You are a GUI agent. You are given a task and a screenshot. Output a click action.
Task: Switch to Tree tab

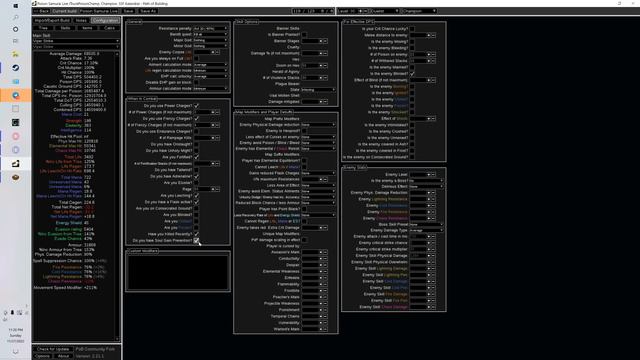43,28
